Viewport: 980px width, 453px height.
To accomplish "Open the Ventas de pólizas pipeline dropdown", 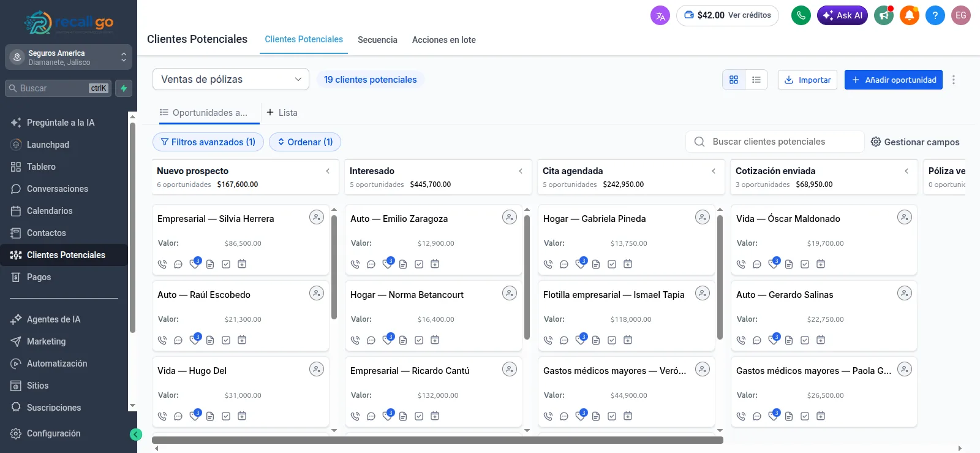I will 231,79.
